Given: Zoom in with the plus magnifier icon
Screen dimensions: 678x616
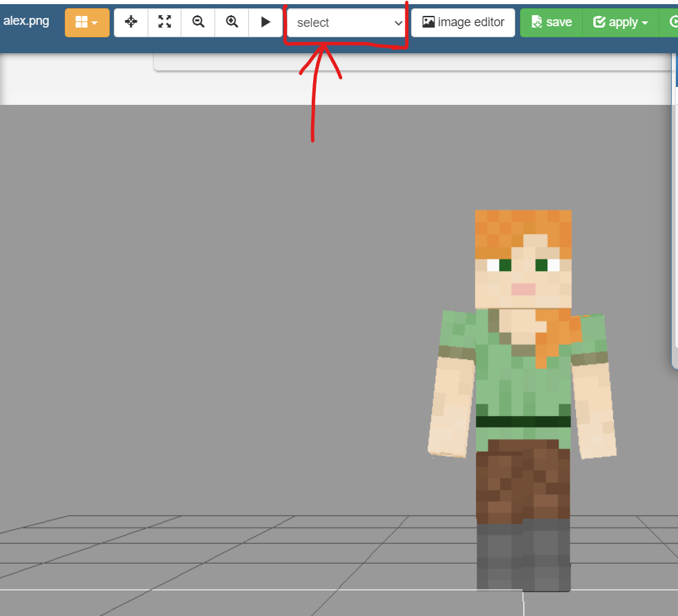Looking at the screenshot, I should tap(232, 22).
